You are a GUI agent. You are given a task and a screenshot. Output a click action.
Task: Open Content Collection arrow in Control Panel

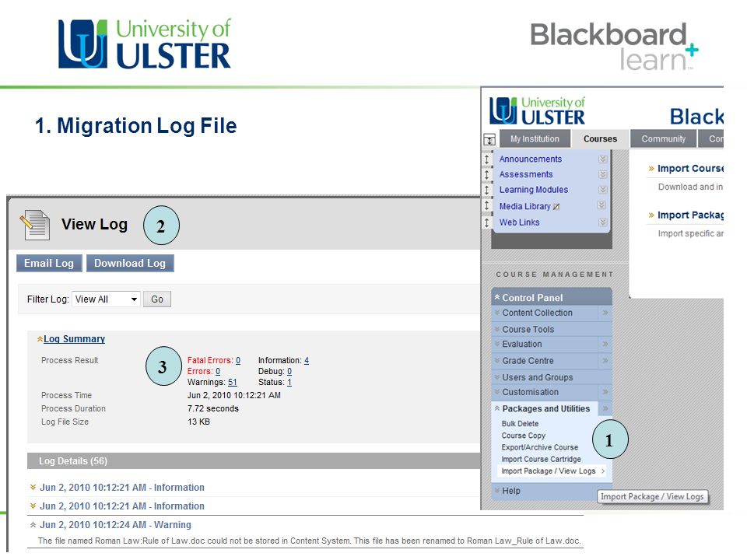click(605, 313)
